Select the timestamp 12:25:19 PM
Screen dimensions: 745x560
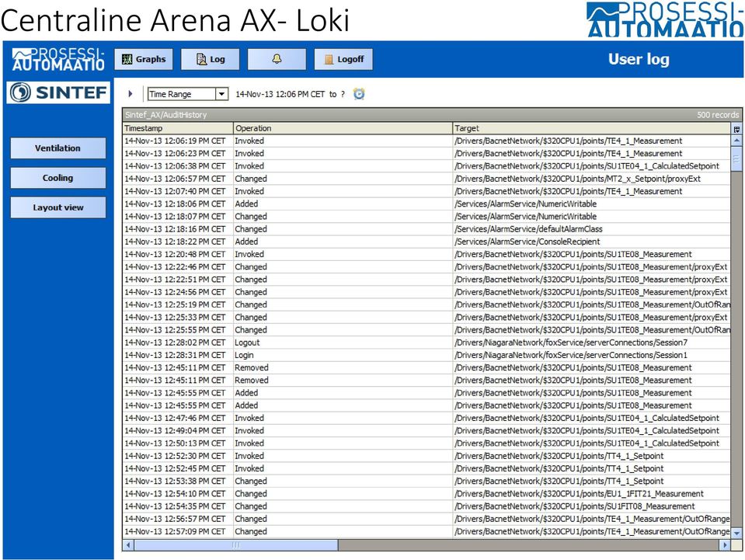tap(175, 304)
